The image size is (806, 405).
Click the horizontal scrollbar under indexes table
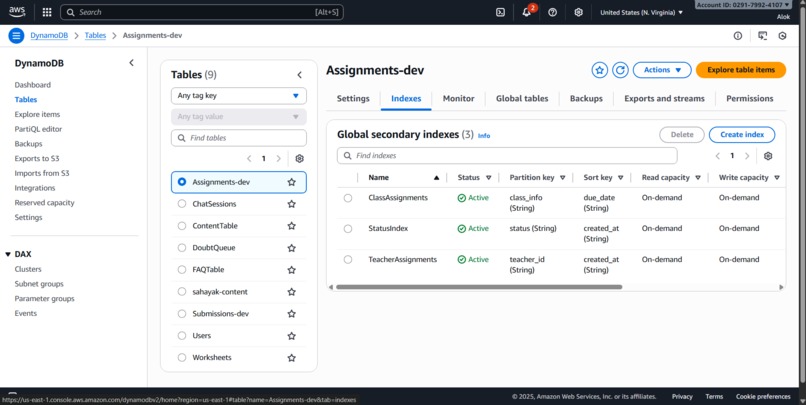tap(479, 287)
